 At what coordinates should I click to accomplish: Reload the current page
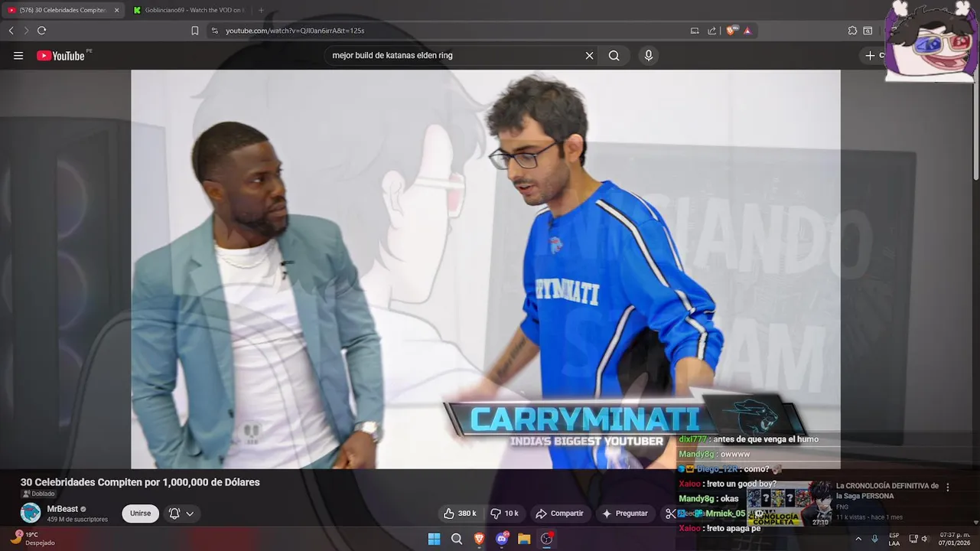pos(41,31)
